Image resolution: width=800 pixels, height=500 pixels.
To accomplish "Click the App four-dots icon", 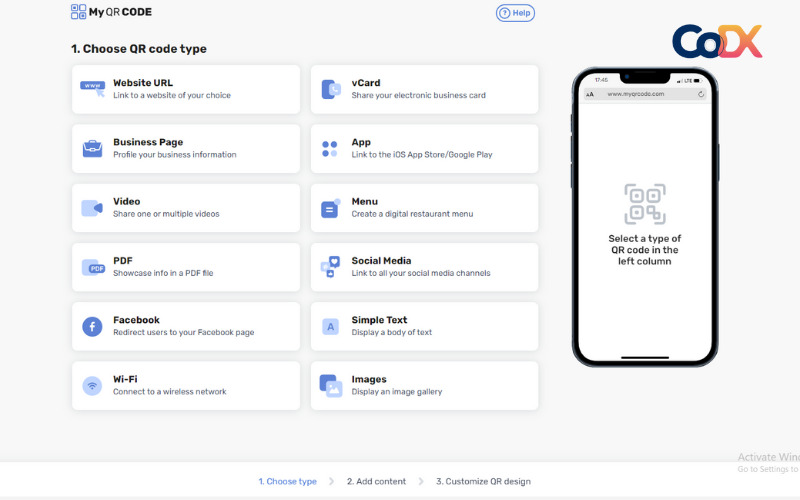I will [x=330, y=148].
